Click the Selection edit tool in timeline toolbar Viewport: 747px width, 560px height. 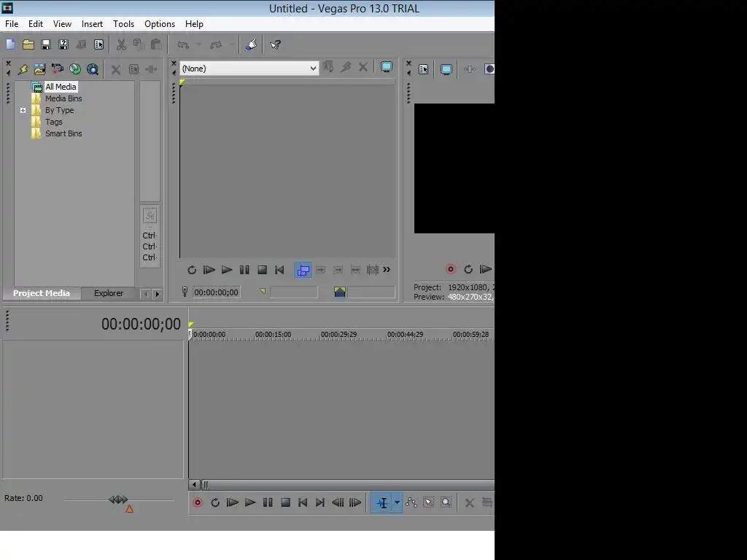pyautogui.click(x=429, y=502)
